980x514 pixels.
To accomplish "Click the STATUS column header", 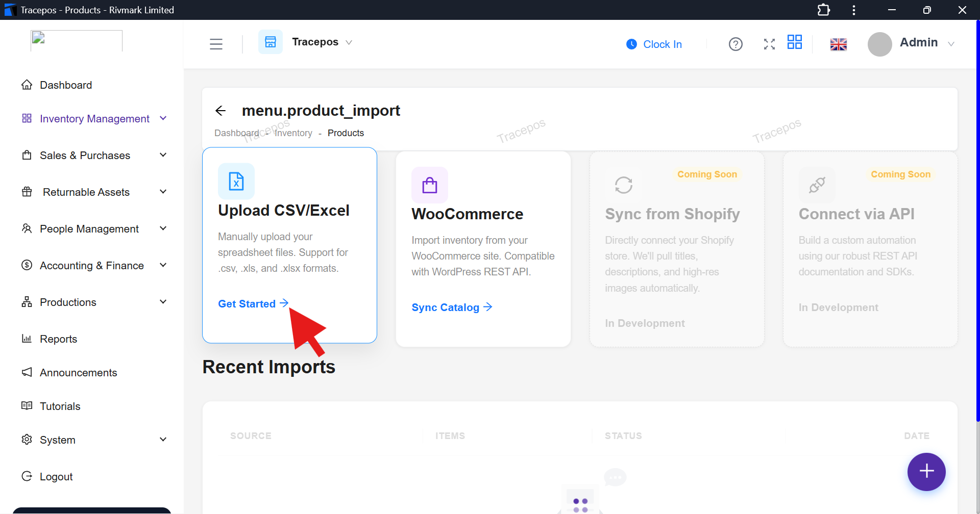I will pos(623,436).
